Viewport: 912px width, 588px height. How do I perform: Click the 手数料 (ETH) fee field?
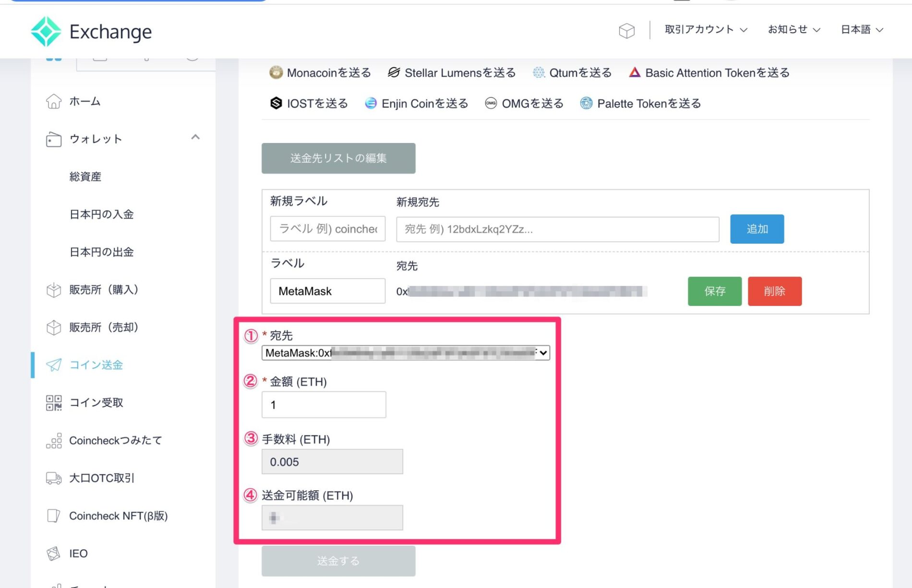pos(332,462)
